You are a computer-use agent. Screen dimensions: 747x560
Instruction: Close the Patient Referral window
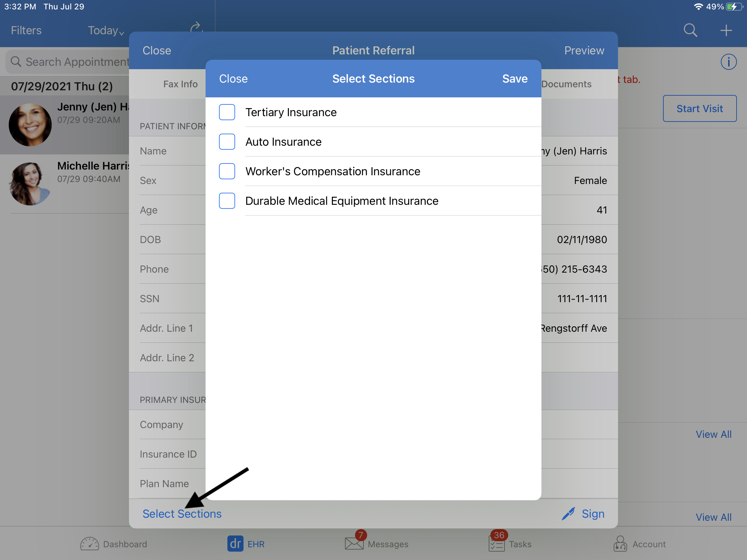click(157, 51)
